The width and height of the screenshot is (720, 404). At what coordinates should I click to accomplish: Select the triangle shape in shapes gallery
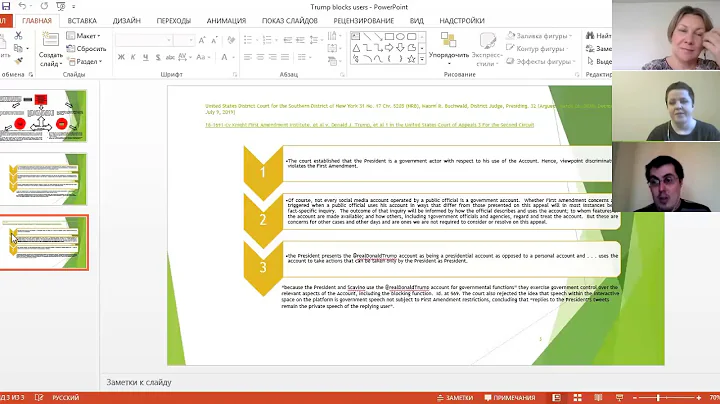(x=356, y=48)
